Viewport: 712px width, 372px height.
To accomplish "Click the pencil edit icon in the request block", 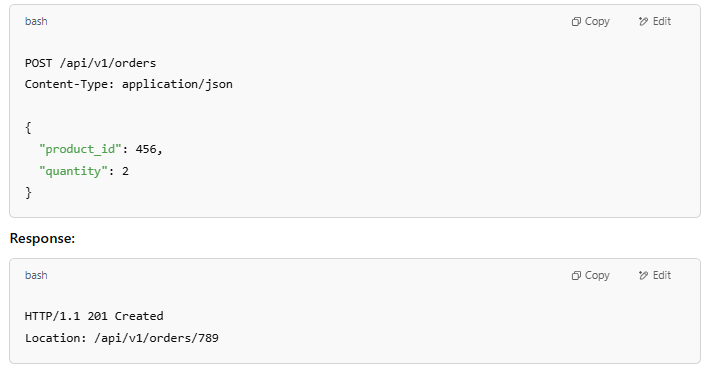I will [x=643, y=21].
